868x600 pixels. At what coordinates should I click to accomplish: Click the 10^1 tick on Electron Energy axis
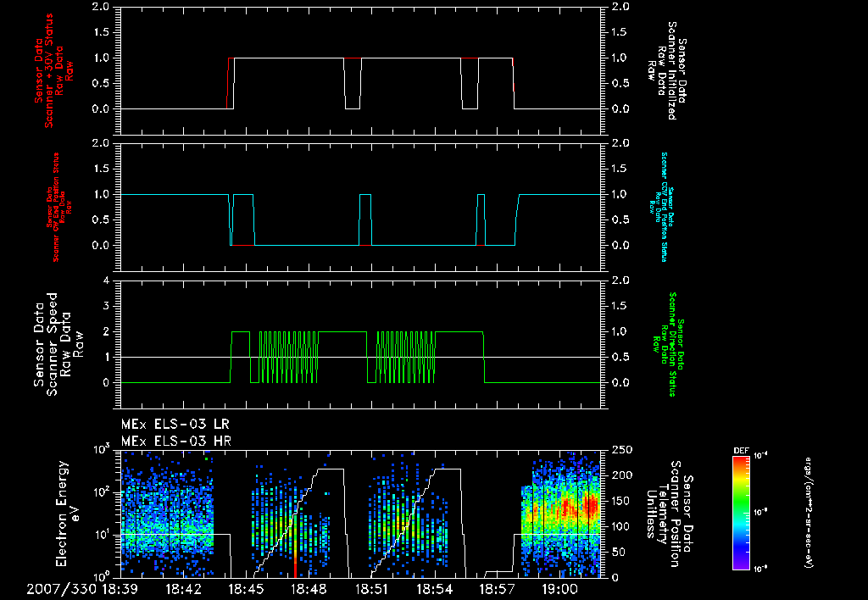point(102,535)
